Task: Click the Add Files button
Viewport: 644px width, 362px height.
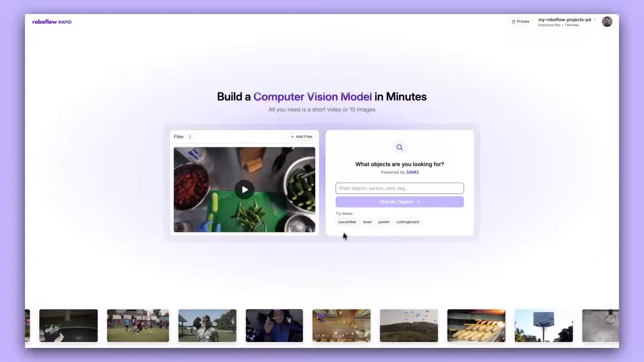Action: tap(302, 137)
